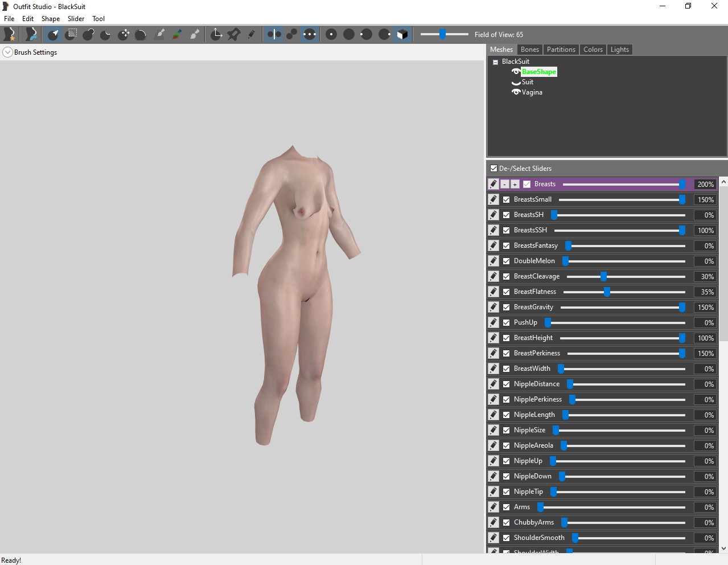Screen dimensions: 728x565
Task: Click the minus button on Breasts slider
Action: pos(504,184)
